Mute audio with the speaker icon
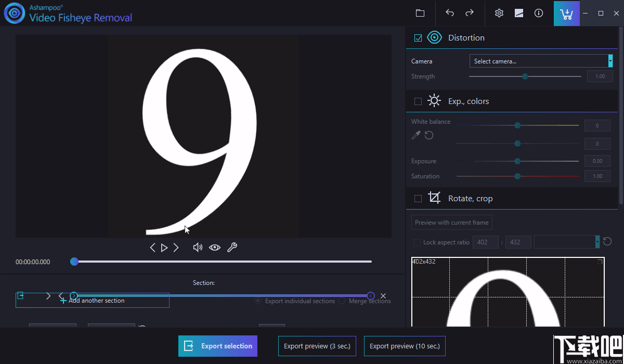Viewport: 624px width, 364px height. 198,248
